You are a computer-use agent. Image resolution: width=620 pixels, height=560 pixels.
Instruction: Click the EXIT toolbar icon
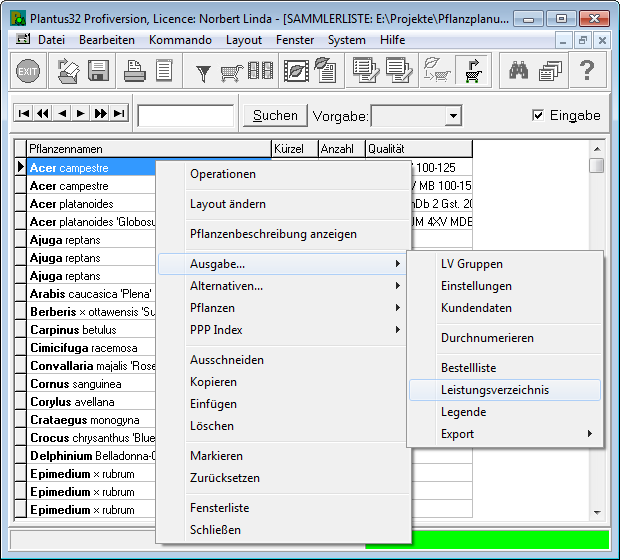(x=28, y=71)
